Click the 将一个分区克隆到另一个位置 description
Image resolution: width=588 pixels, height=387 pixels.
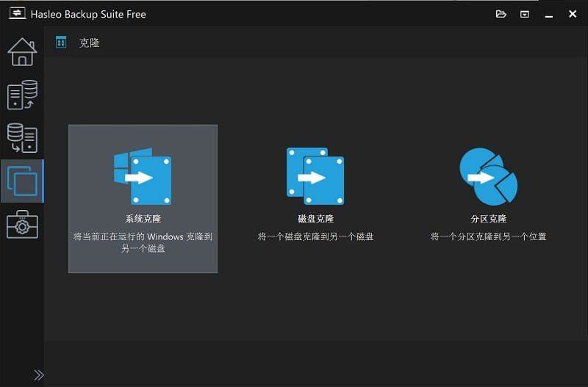click(x=488, y=236)
